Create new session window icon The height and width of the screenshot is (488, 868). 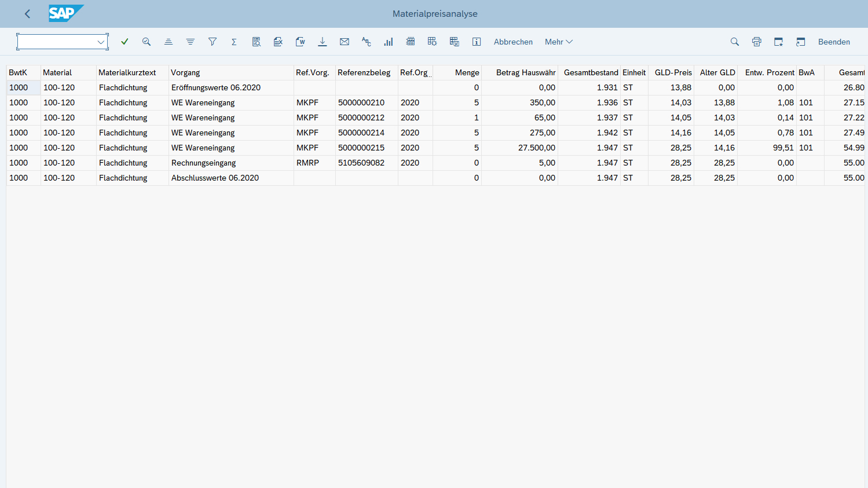[x=779, y=42]
